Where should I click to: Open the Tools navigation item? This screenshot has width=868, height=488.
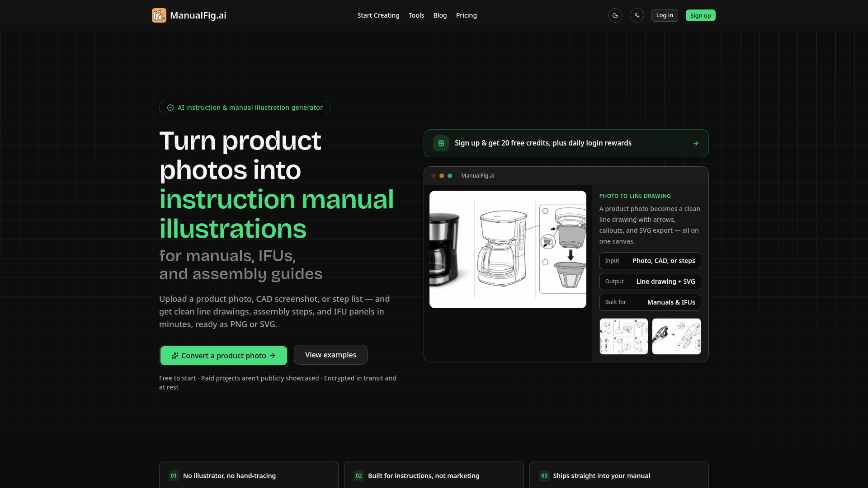416,15
